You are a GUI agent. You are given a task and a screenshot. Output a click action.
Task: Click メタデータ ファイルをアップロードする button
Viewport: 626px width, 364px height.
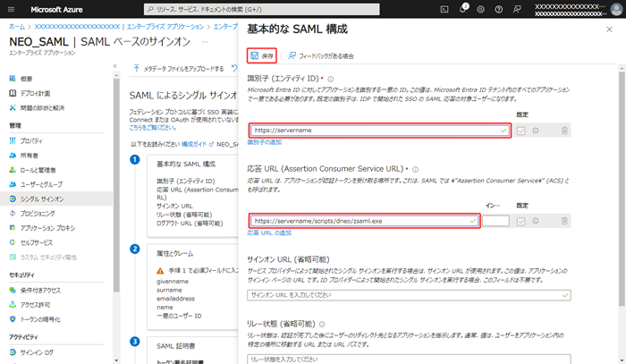[179, 69]
